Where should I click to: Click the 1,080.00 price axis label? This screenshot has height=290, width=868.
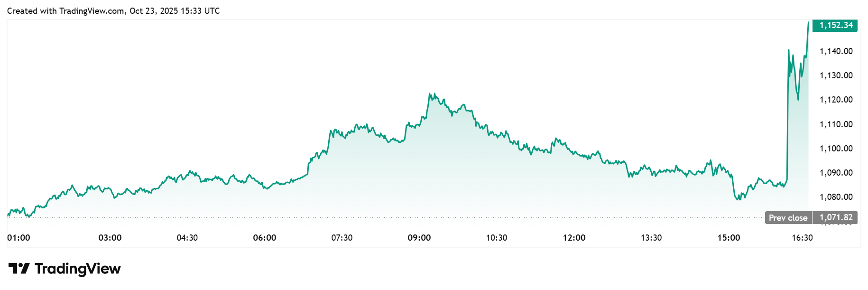[836, 197]
